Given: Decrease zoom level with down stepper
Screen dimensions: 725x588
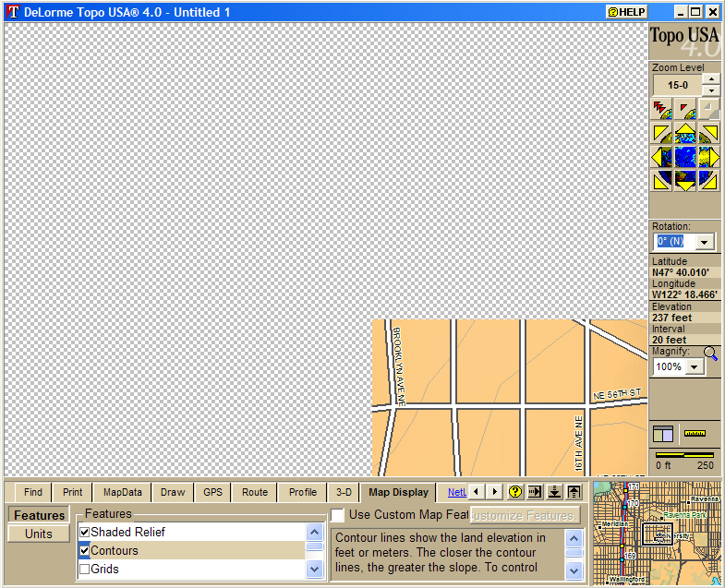Looking at the screenshot, I should coord(711,90).
